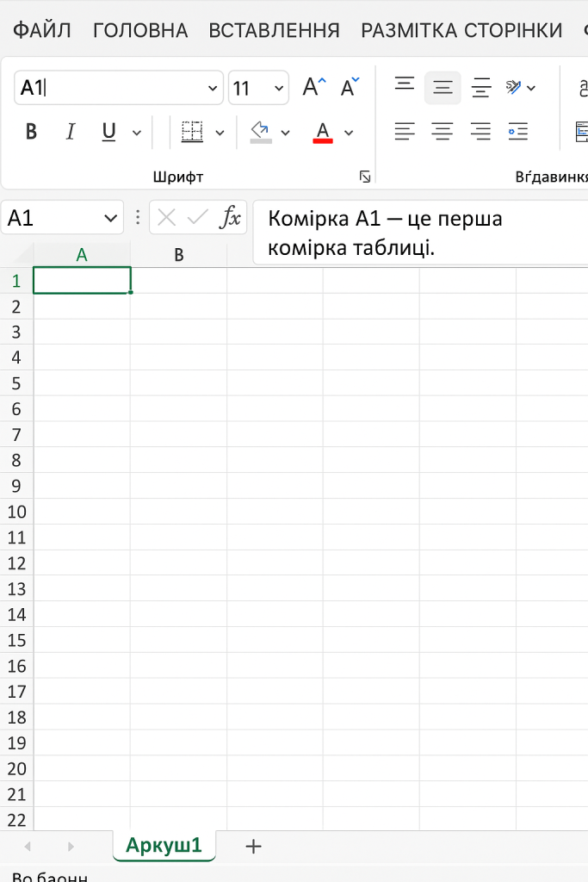Decrease font size with the smaller A icon
The image size is (588, 882).
coord(350,87)
